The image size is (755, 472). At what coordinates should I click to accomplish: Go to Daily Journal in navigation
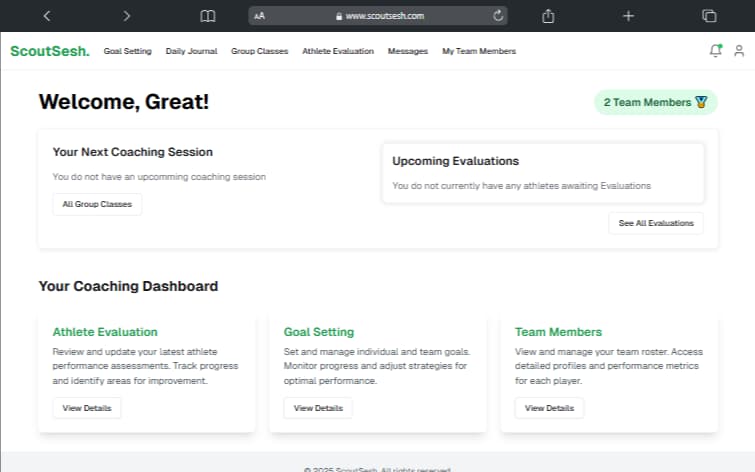191,51
